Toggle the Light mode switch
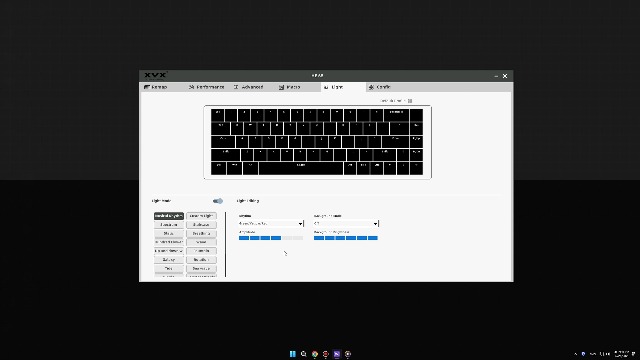Viewport: 640px width, 360px height. coord(218,201)
